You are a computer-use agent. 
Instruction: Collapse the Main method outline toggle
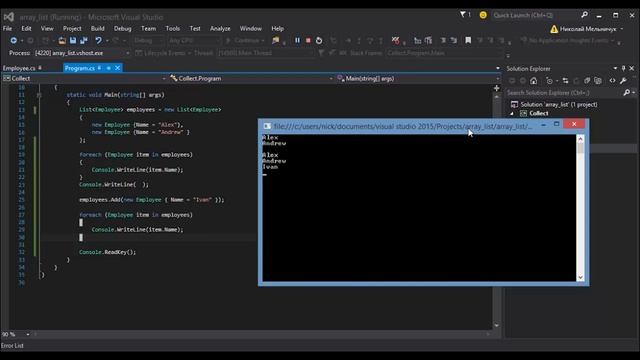coord(39,95)
